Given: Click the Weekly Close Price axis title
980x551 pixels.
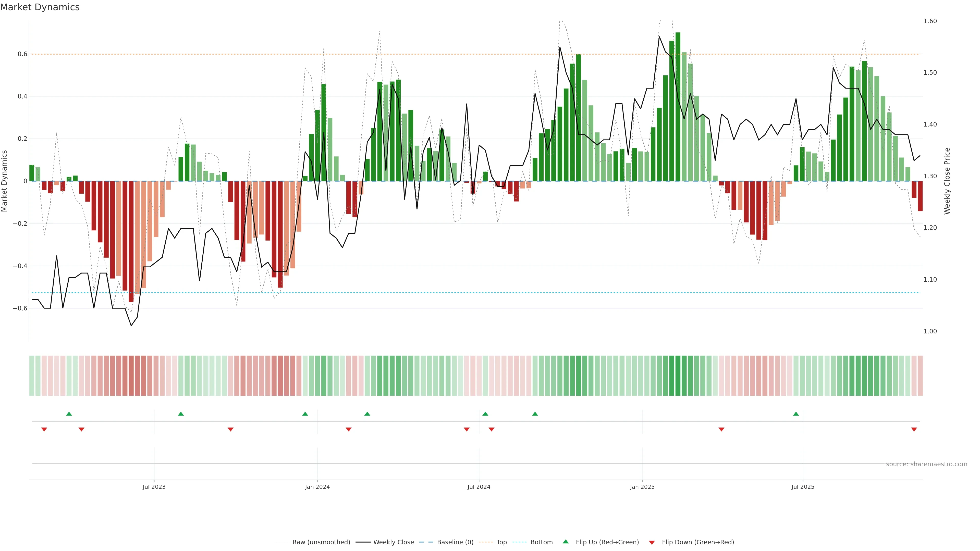Looking at the screenshot, I should (x=947, y=181).
